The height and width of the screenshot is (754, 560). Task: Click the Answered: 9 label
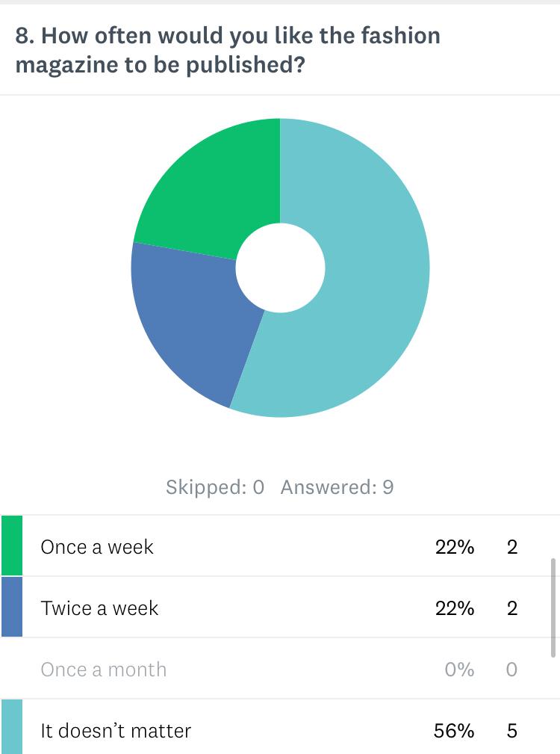[337, 487]
